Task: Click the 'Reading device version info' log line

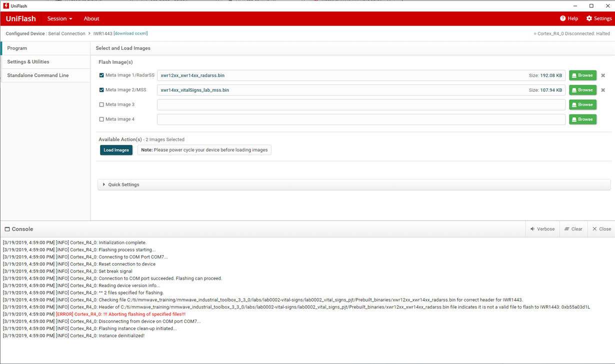Action: coord(81,286)
